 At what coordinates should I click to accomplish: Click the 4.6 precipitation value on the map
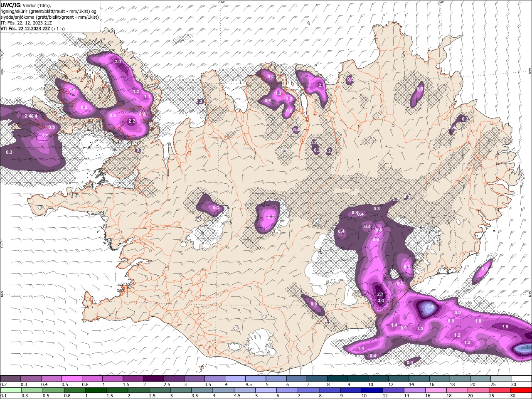[431, 307]
